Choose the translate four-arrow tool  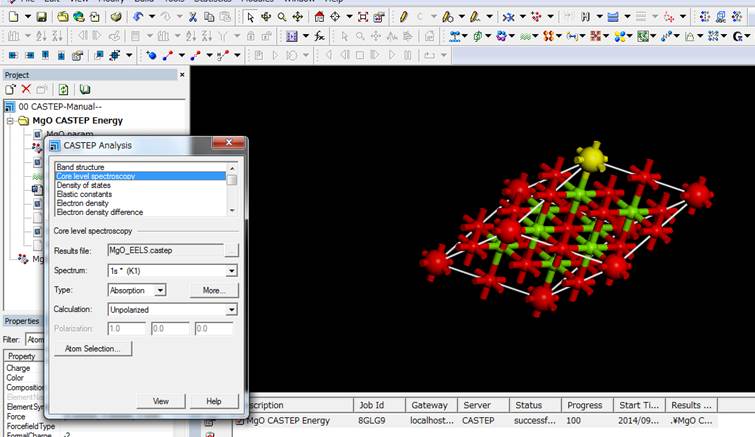click(x=298, y=17)
